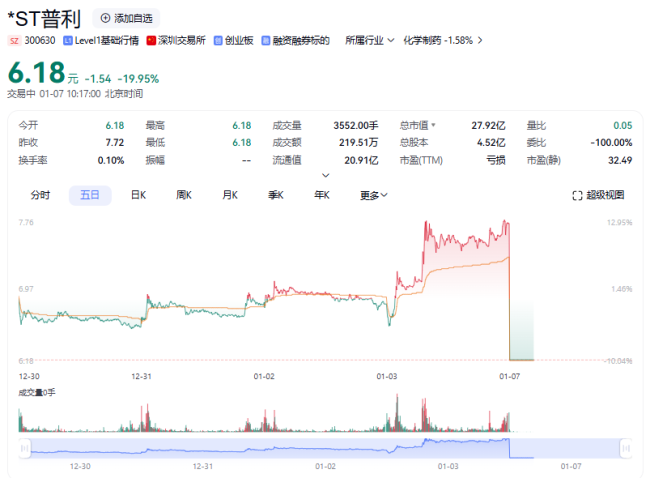
Task: Click the SZ exchange badge icon
Action: 14,41
